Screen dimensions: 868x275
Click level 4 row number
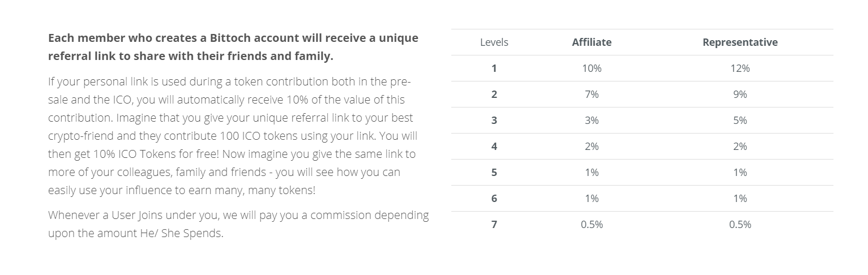coord(494,147)
